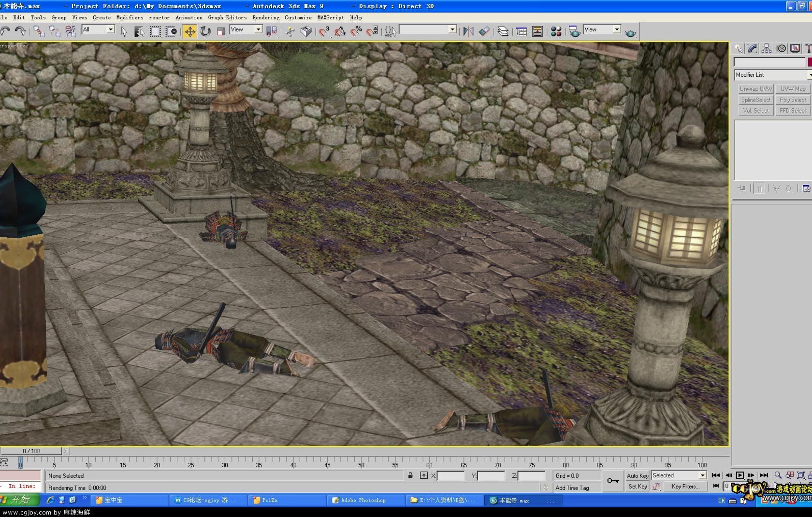Click the Redo arrow icon
This screenshot has width=812, height=517.
20,31
